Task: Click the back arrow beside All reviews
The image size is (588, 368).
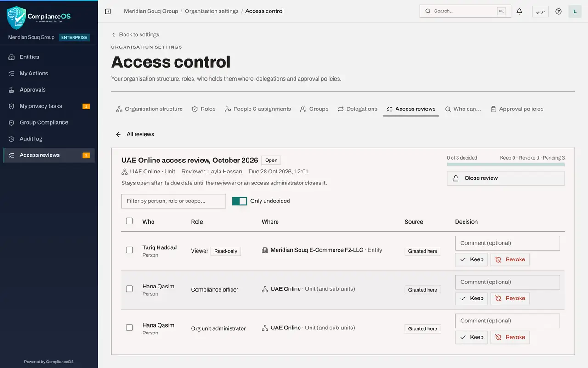Action: (x=119, y=134)
